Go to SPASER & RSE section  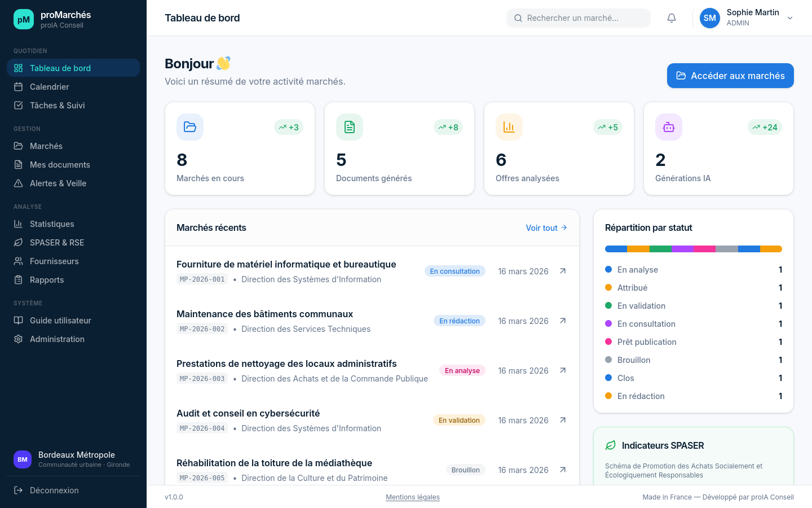[x=57, y=243]
